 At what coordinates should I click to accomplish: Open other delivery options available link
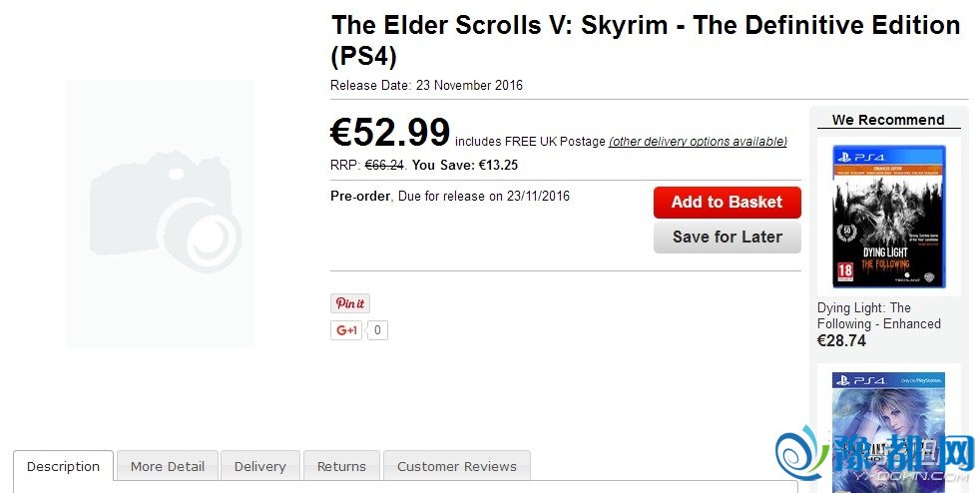(698, 142)
